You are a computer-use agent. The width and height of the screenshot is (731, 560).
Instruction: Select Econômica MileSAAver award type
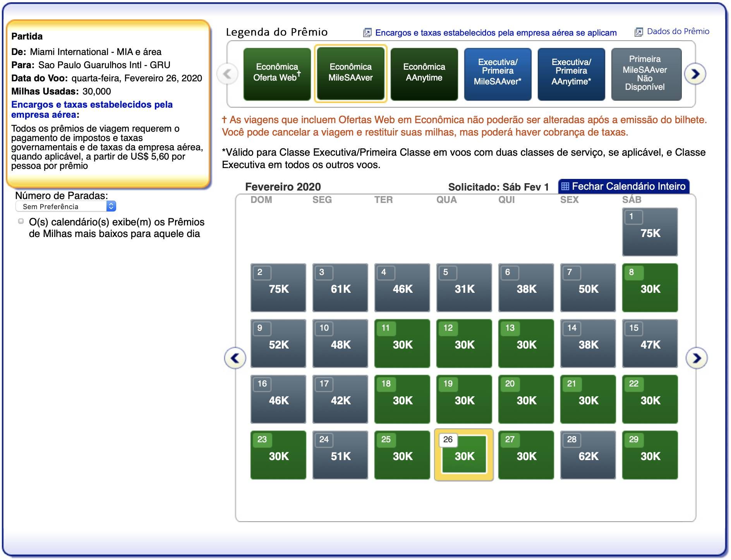click(x=351, y=74)
